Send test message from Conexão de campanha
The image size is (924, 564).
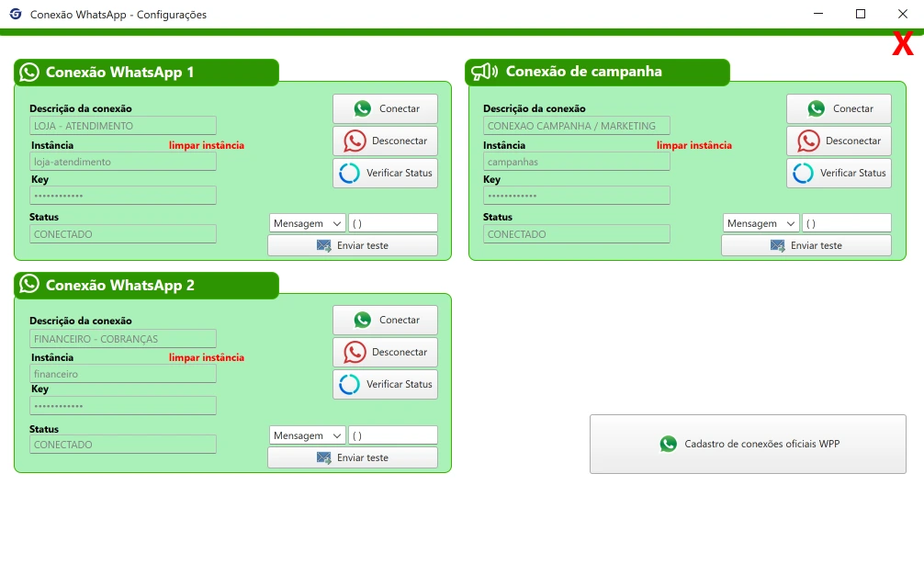[x=806, y=245]
